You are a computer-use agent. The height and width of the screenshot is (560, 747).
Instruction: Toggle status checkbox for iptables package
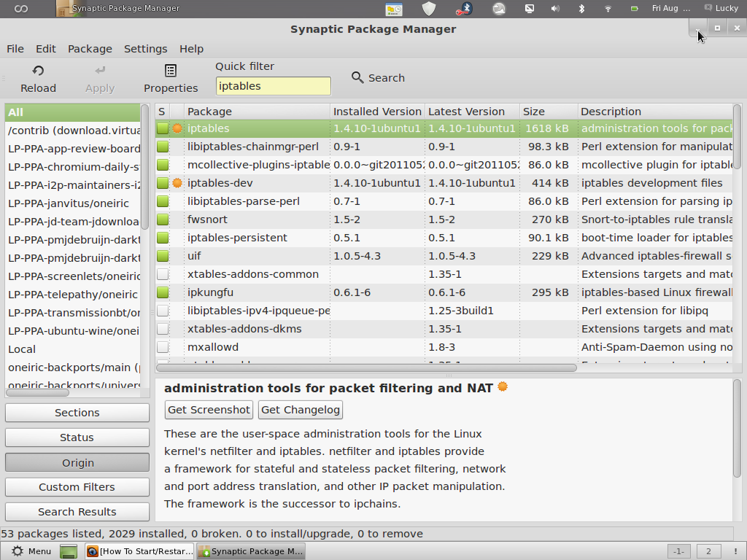[163, 128]
